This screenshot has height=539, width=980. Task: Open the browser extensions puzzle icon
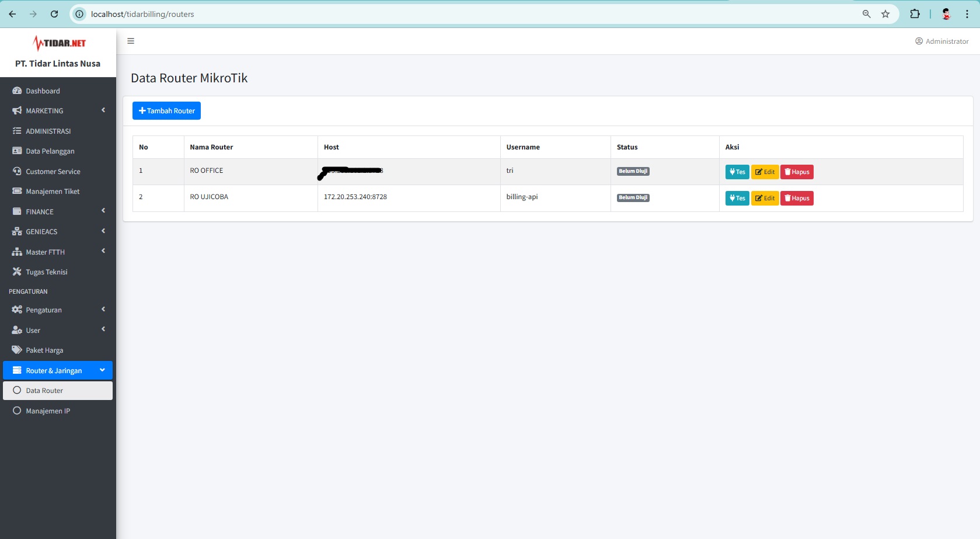(x=915, y=14)
